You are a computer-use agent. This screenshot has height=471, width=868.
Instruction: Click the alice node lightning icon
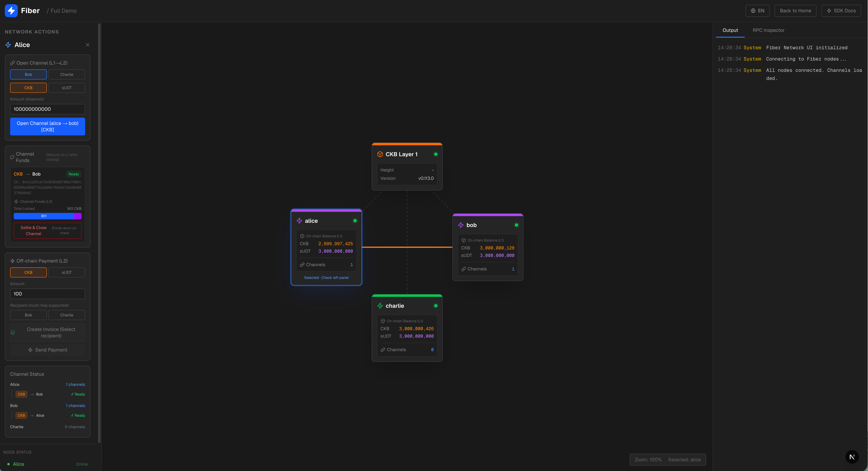coord(299,221)
